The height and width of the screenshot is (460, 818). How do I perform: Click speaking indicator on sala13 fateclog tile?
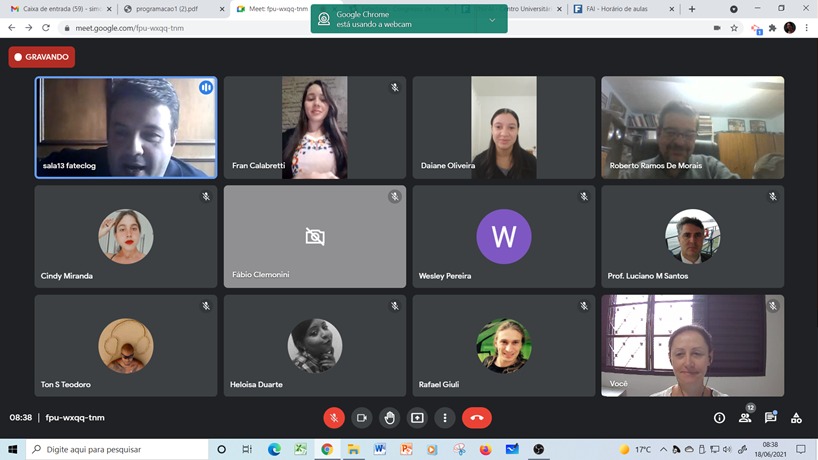(x=206, y=88)
